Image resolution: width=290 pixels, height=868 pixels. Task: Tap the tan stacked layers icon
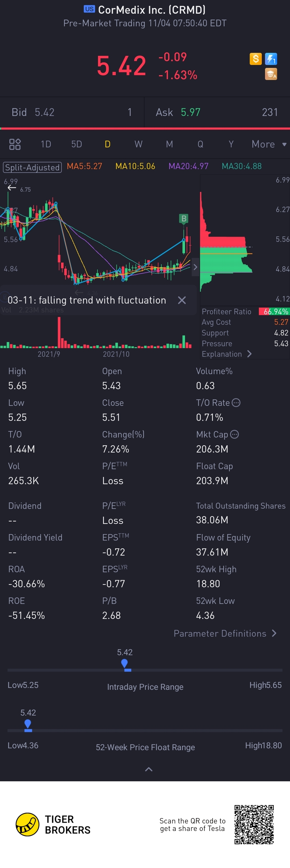tap(271, 74)
